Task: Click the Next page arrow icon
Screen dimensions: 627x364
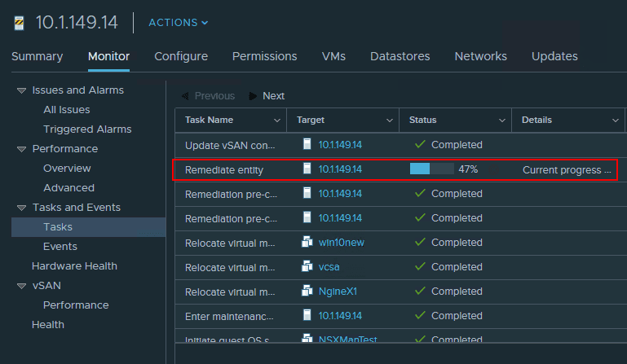Action: [254, 96]
